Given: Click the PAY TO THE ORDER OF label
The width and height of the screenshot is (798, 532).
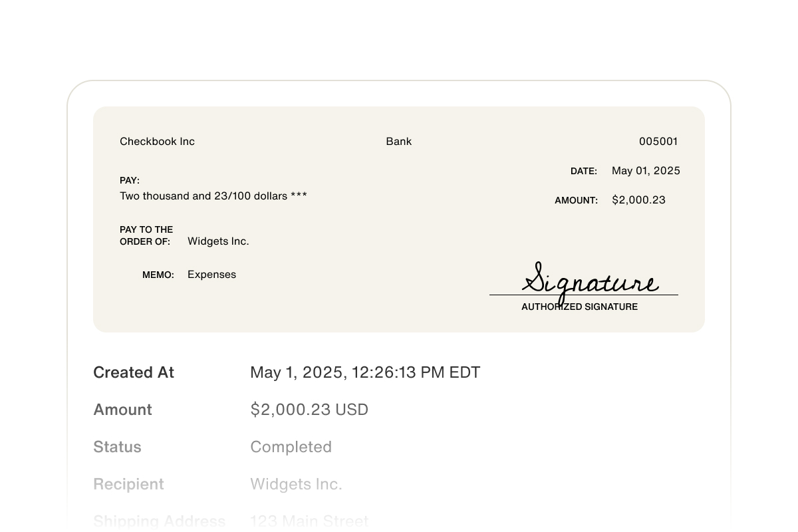Looking at the screenshot, I should (x=146, y=235).
